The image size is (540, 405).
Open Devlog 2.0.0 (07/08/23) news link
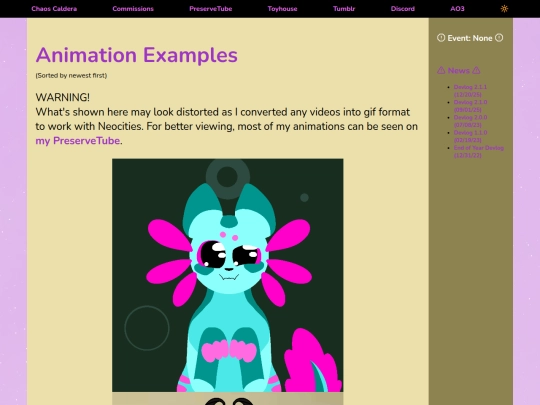470,121
